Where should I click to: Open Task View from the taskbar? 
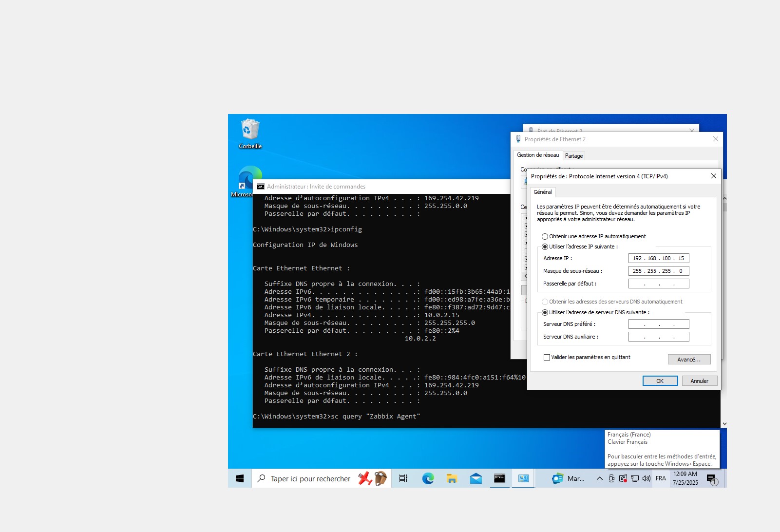[x=403, y=478]
